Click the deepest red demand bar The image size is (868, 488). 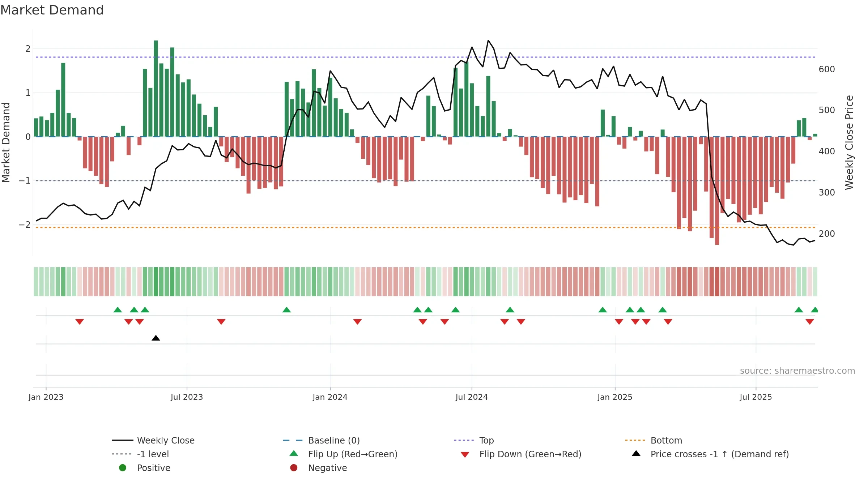point(717,191)
